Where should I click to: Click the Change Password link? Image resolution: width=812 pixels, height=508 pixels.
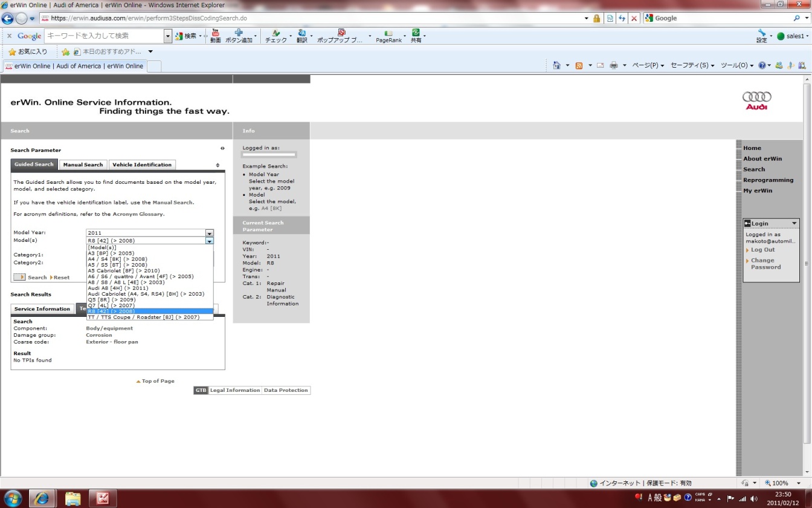click(x=765, y=264)
